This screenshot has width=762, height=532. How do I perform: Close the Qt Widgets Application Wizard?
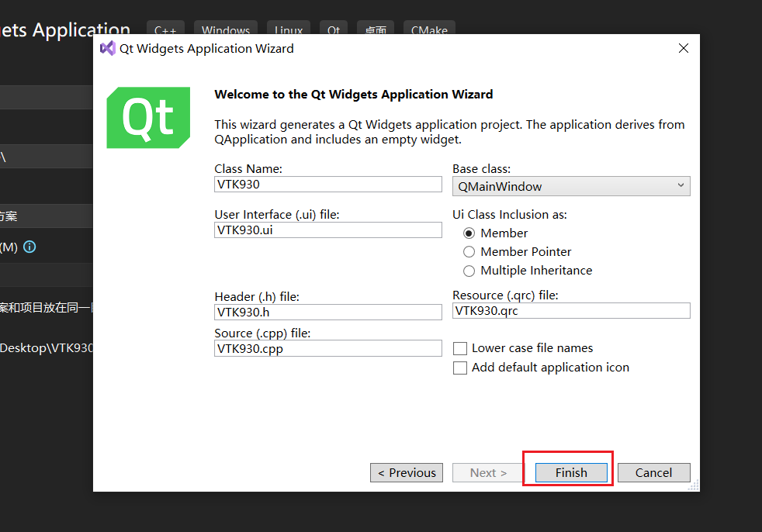(684, 48)
